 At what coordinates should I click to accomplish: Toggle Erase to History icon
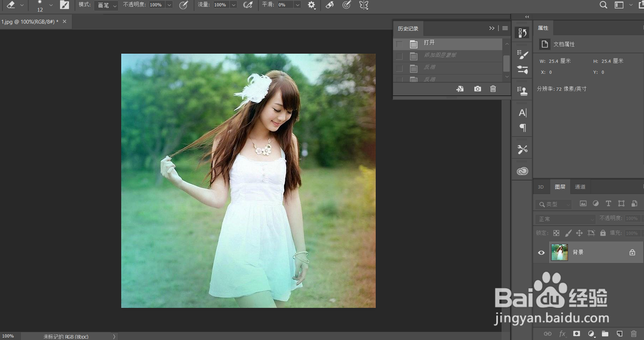point(329,5)
